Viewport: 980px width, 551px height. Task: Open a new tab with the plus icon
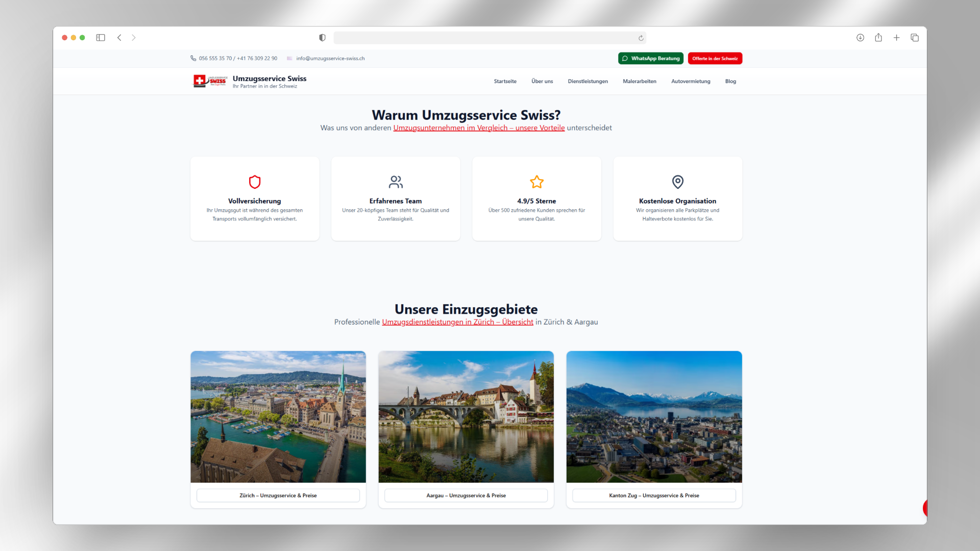pos(897,37)
